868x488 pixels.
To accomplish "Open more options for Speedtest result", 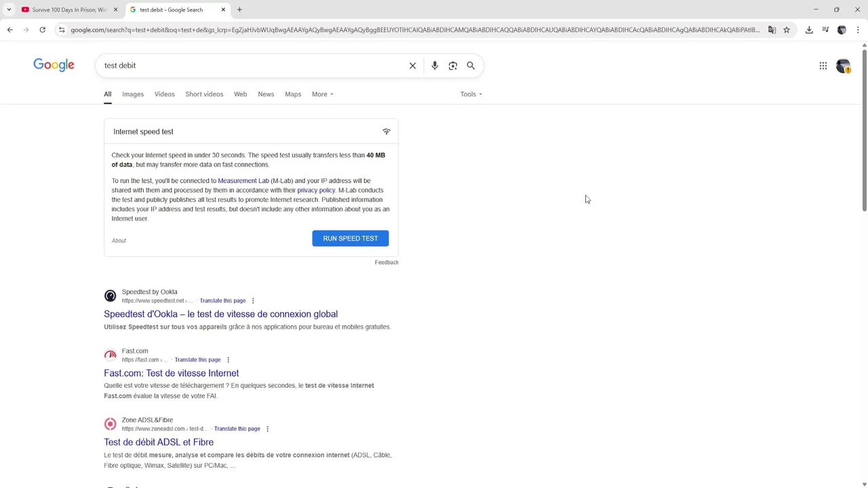I will 253,301.
